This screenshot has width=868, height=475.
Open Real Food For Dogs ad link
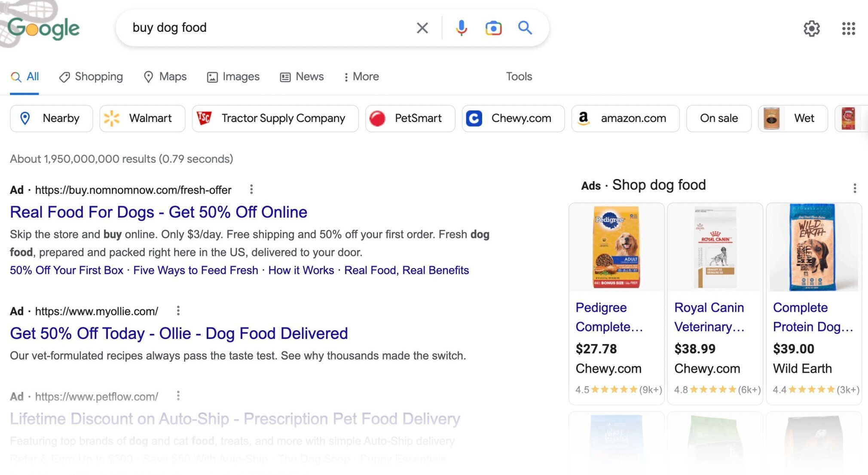click(159, 212)
